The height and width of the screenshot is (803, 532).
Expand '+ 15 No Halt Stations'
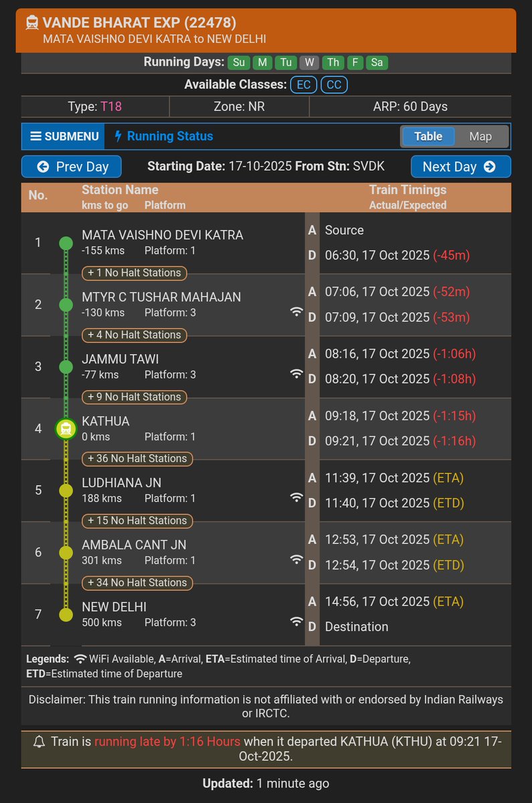(137, 521)
